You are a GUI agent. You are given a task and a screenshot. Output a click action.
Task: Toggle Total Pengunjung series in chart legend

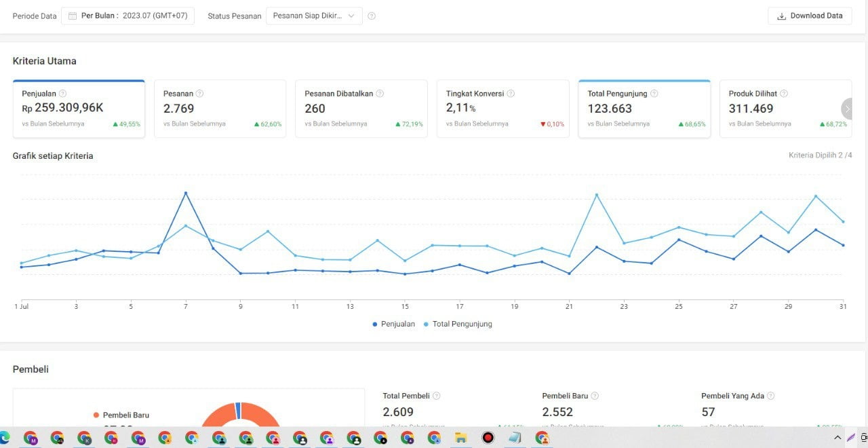pyautogui.click(x=458, y=324)
